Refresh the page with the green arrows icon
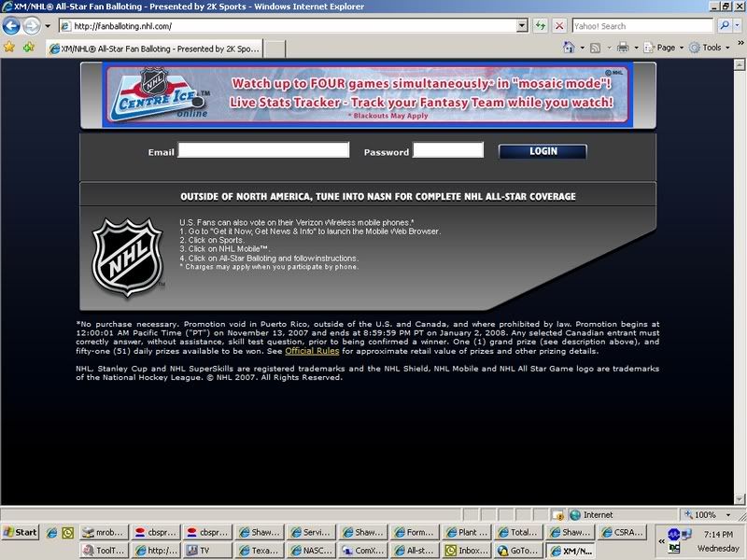The width and height of the screenshot is (747, 560). click(x=541, y=26)
